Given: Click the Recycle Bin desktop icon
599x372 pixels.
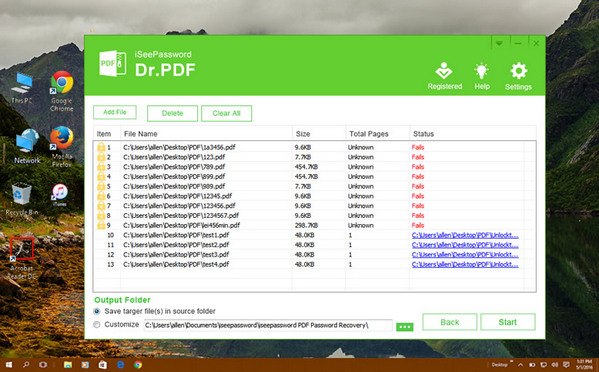Looking at the screenshot, I should (21, 199).
